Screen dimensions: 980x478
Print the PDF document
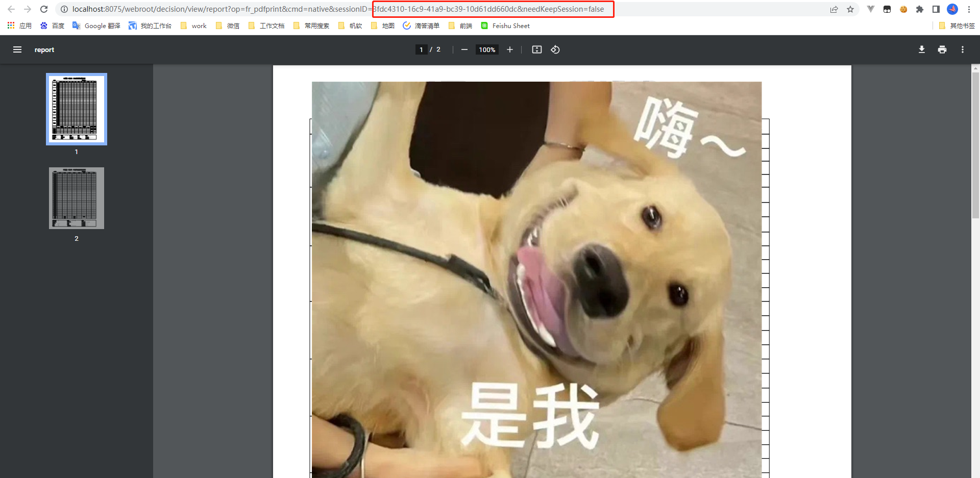point(942,49)
